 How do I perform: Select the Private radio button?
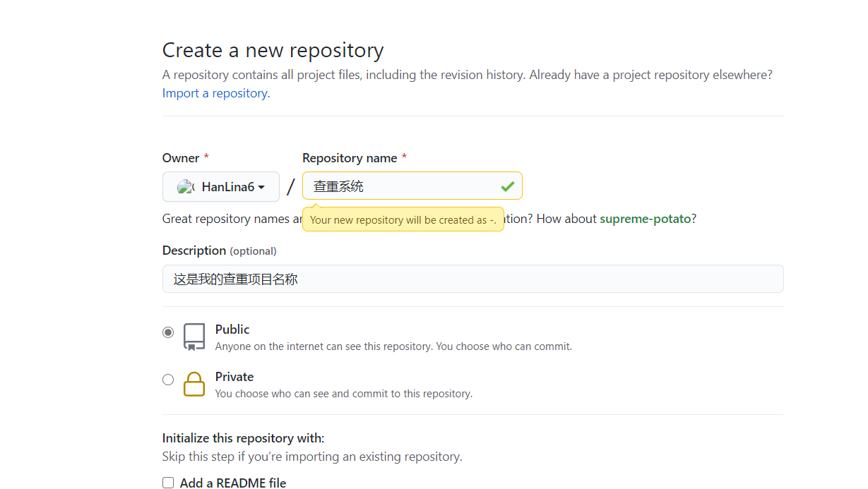(x=168, y=380)
